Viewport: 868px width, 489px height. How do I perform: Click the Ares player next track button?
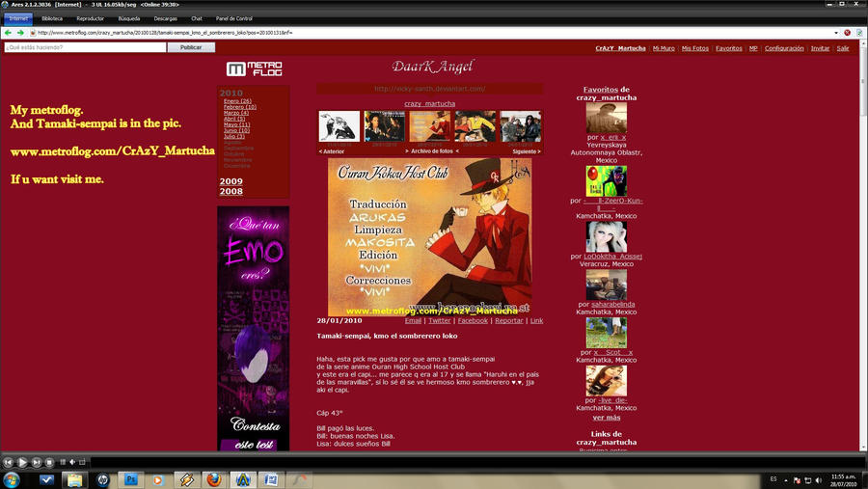pos(37,462)
